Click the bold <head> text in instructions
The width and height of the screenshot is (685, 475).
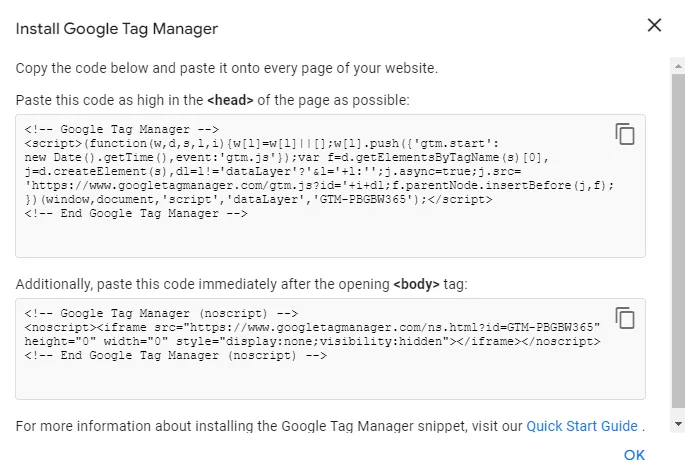click(230, 100)
